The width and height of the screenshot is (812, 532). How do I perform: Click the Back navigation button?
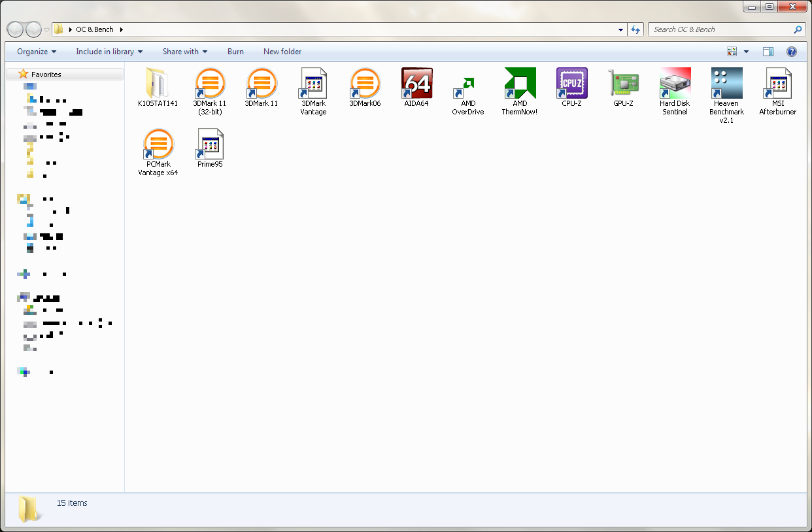coord(15,29)
